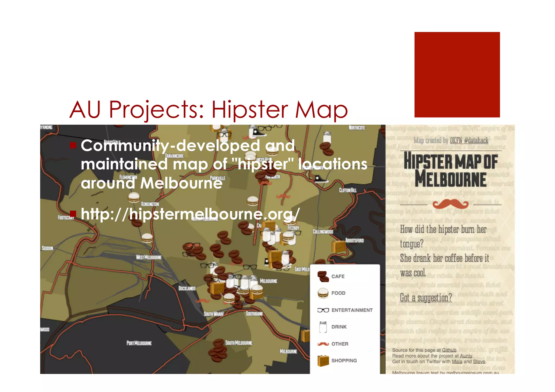
Task: Open the OKFN #datahack link
Action: point(469,141)
